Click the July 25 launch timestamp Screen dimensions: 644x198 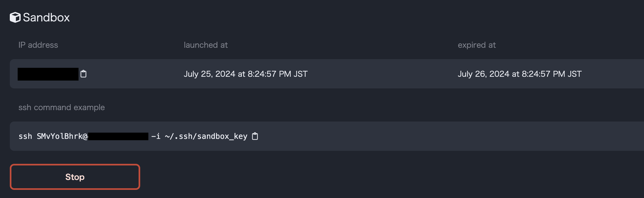pyautogui.click(x=245, y=74)
